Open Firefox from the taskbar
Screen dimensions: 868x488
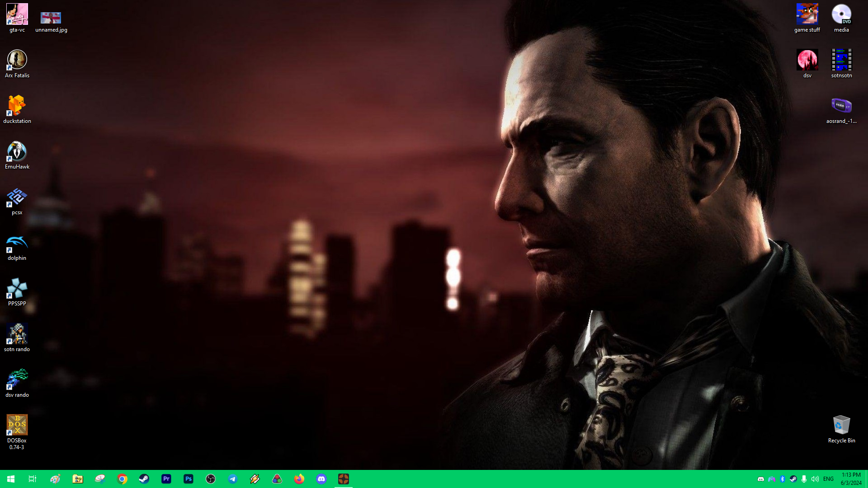(299, 479)
